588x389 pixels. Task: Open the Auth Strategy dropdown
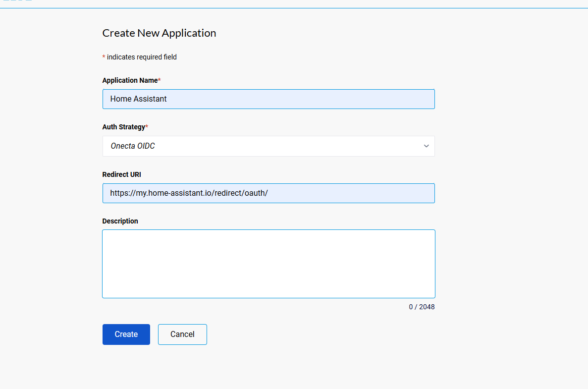click(268, 146)
